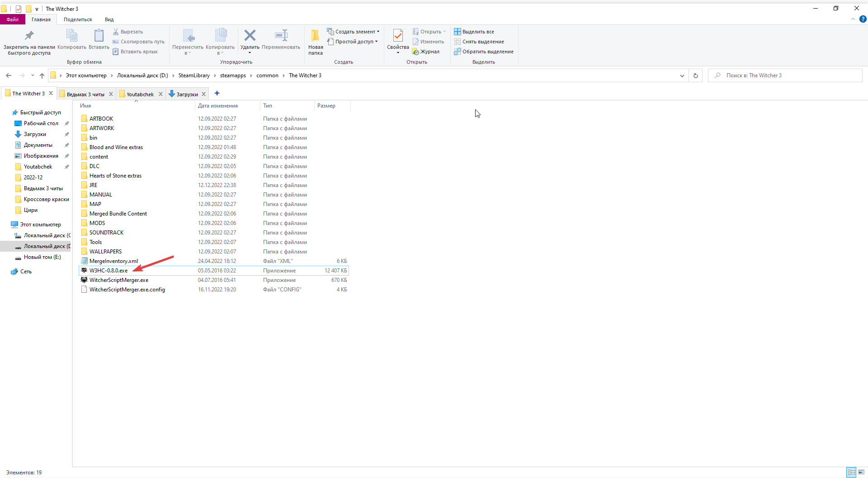
Task: Cut selection with Вырезать
Action: (128, 32)
